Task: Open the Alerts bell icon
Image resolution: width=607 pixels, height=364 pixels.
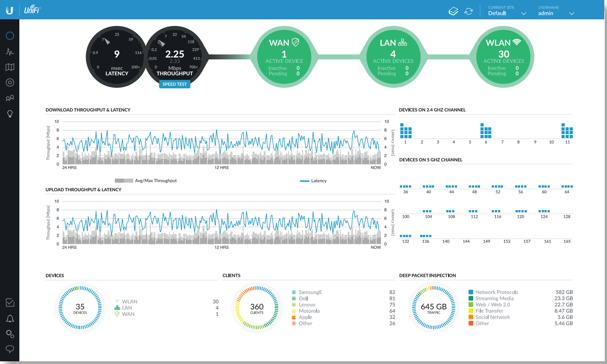Action: click(10, 319)
